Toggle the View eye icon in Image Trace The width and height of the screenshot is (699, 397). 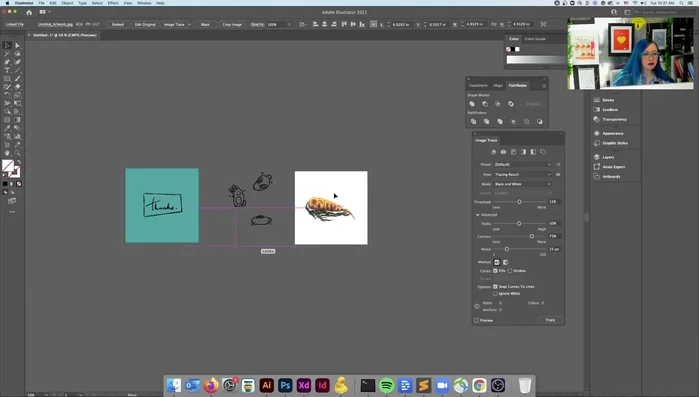coord(558,175)
